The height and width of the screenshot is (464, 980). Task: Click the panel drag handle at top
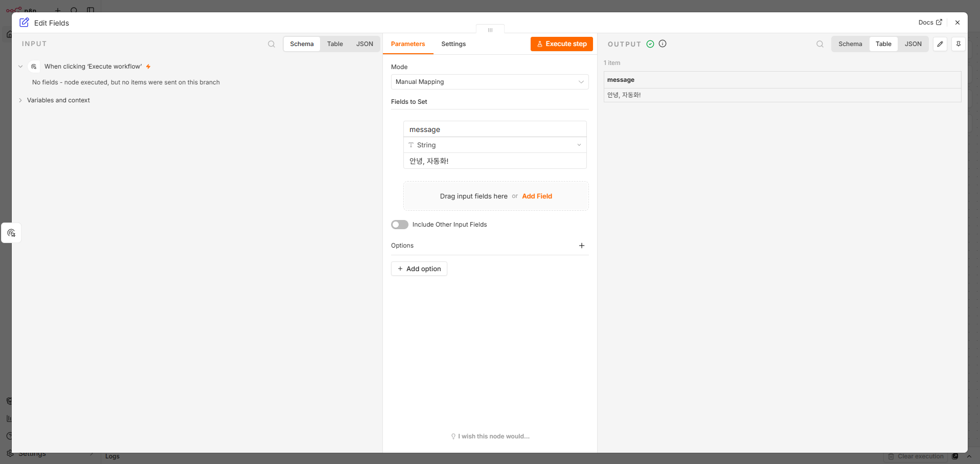point(490,30)
